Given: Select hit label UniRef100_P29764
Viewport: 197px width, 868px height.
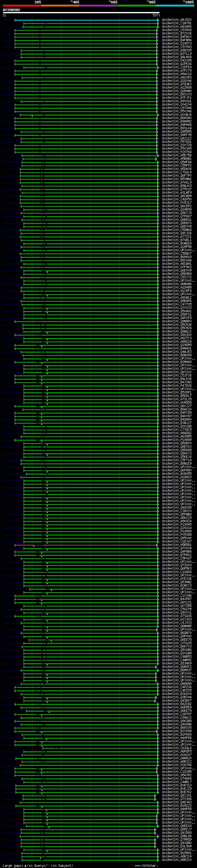Looking at the screenshot, I should coord(177,152).
